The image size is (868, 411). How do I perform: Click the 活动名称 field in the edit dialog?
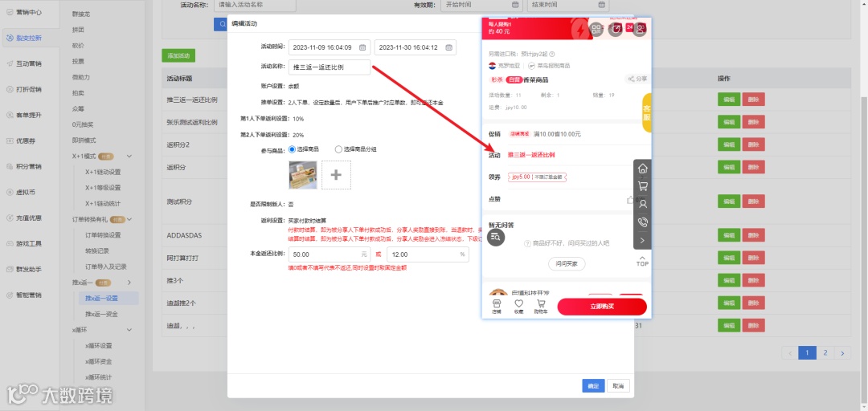(330, 67)
